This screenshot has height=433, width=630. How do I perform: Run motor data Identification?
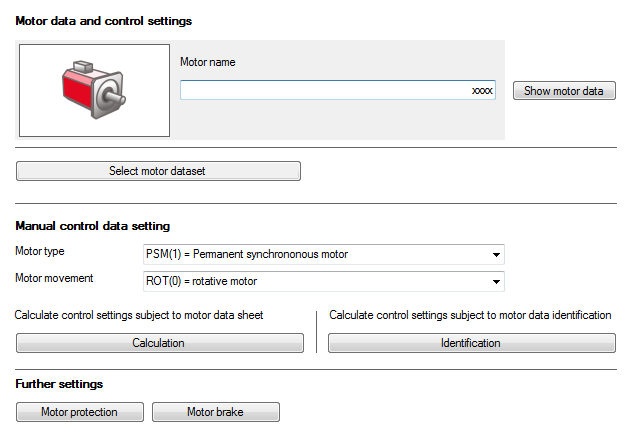point(471,343)
